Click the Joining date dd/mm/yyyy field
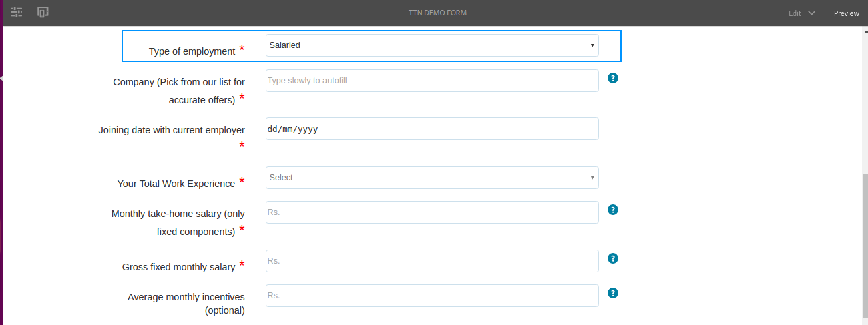This screenshot has width=868, height=325. [x=432, y=129]
